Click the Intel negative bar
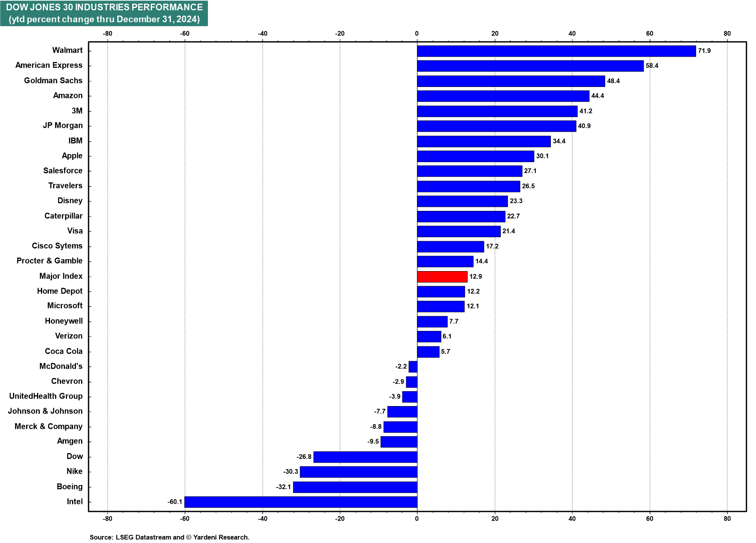The height and width of the screenshot is (543, 756). pyautogui.click(x=300, y=502)
